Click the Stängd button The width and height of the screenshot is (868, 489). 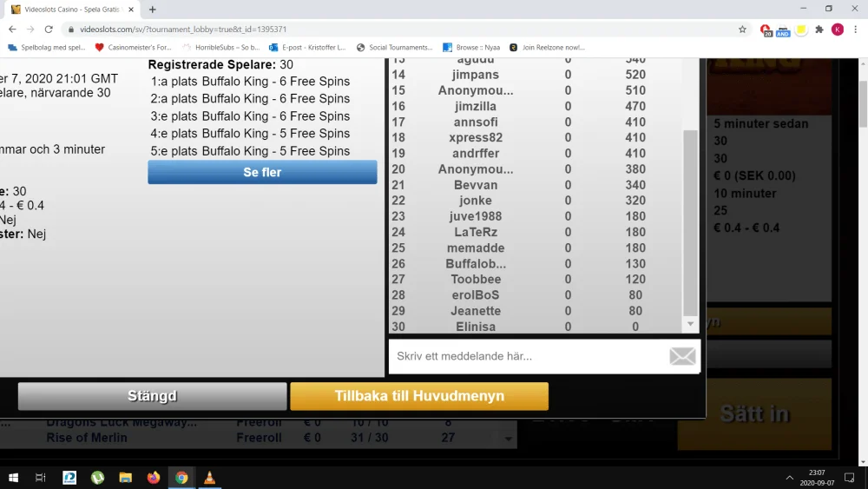[x=152, y=396]
